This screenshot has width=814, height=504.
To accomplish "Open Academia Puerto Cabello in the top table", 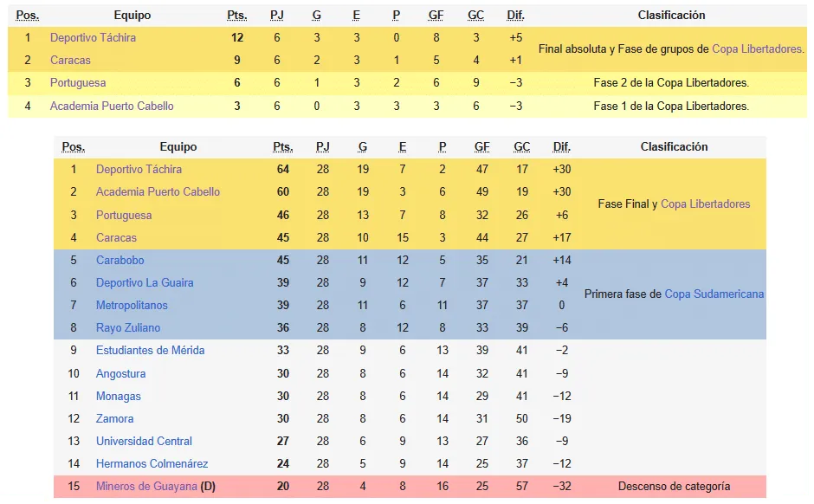I will point(112,106).
